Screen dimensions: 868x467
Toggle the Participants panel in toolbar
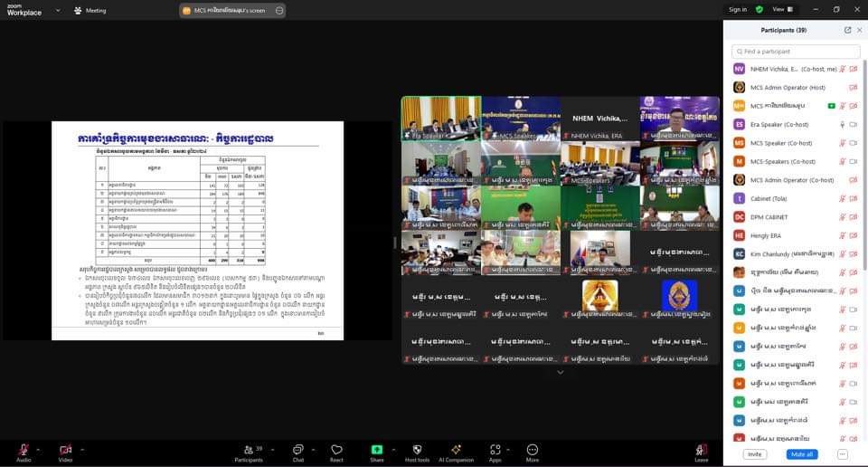pyautogui.click(x=249, y=452)
